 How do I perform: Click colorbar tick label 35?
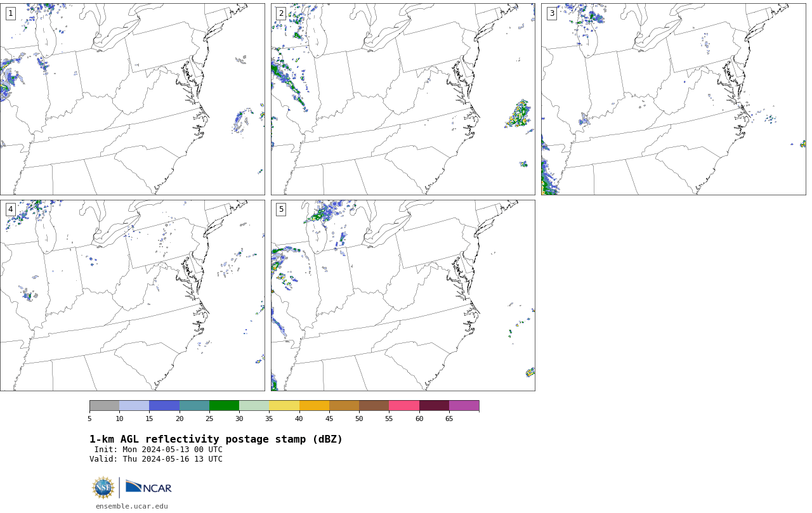[269, 419]
